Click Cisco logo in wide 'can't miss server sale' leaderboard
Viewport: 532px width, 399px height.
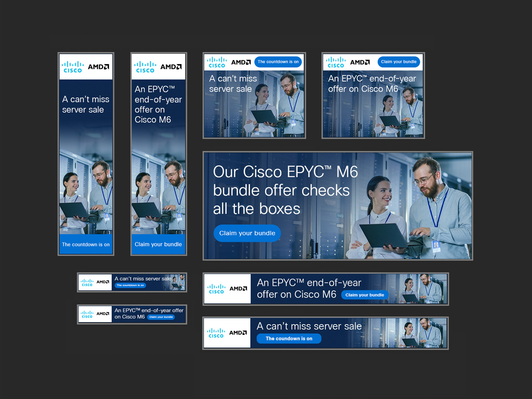click(216, 333)
